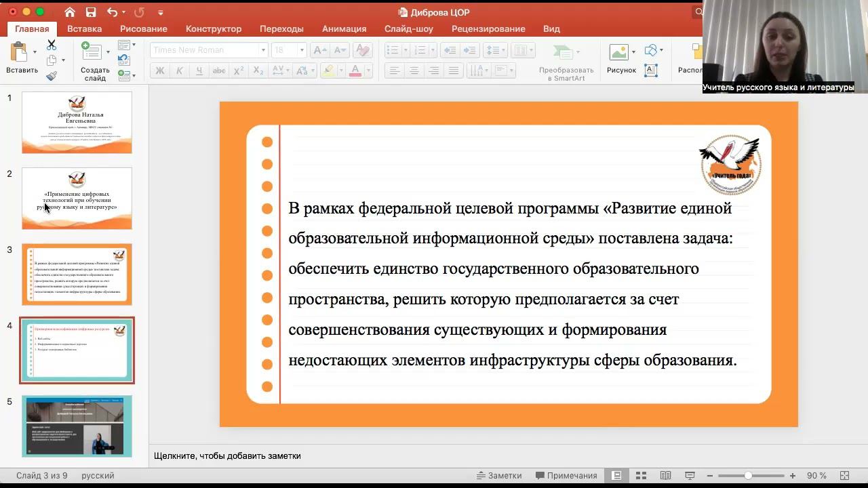Increase font size with larger A
This screenshot has width=868, height=488.
point(321,50)
